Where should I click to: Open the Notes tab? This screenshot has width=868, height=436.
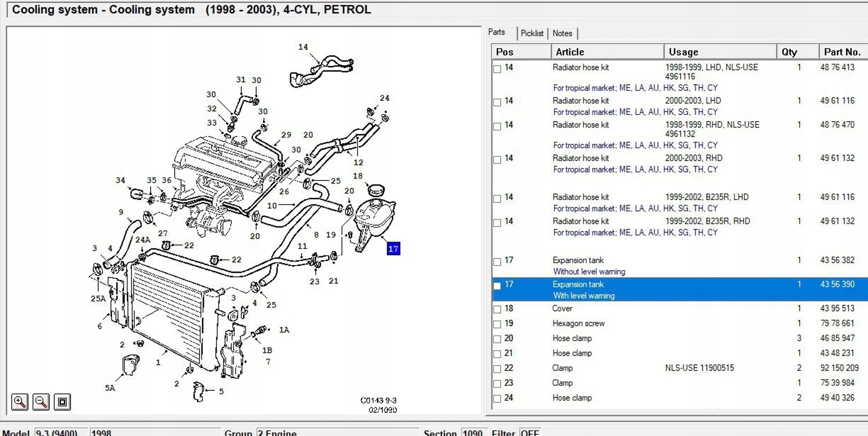[562, 33]
